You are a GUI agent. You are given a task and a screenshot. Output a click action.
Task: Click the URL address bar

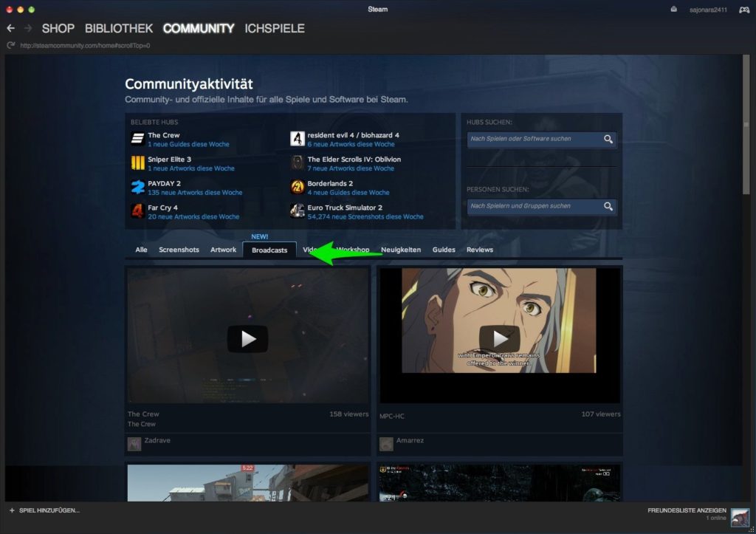(85, 45)
